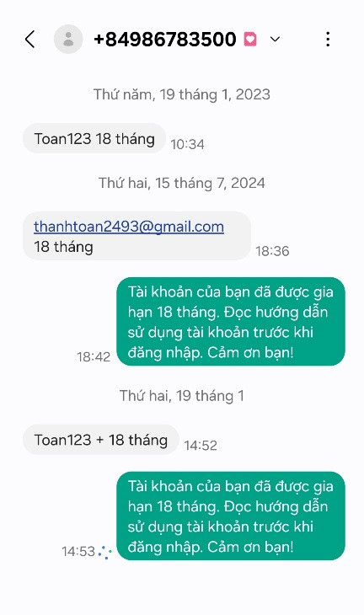Tap the 18:42 message timestamp
Image resolution: width=364 pixels, height=615 pixels.
click(94, 357)
